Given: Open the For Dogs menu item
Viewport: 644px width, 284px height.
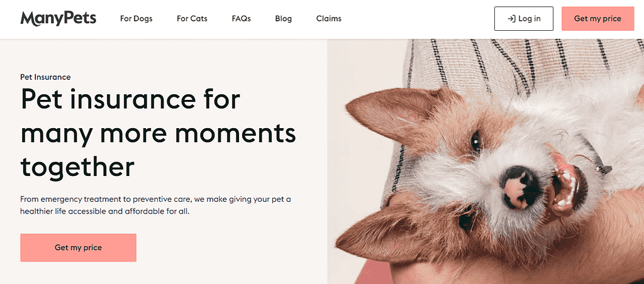Looking at the screenshot, I should point(136,19).
